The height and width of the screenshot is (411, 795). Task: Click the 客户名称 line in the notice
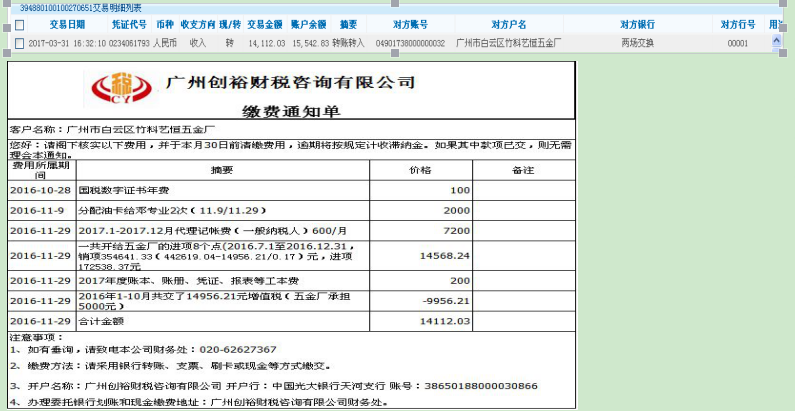(x=113, y=130)
